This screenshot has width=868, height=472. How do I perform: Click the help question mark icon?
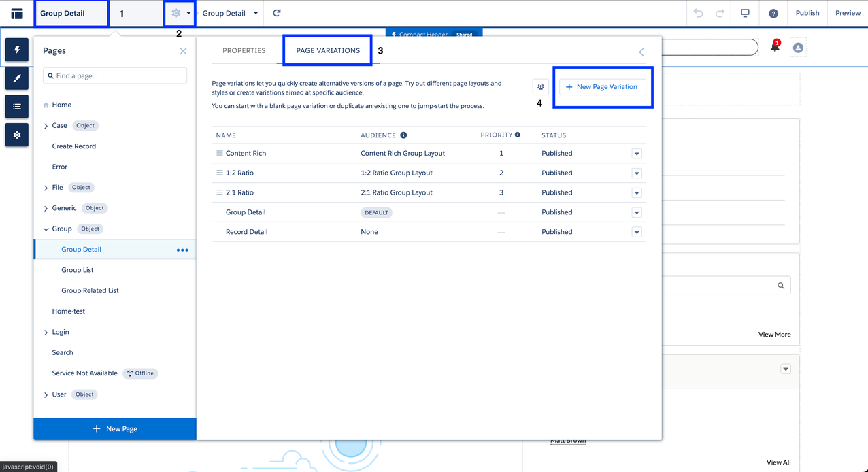coord(773,14)
